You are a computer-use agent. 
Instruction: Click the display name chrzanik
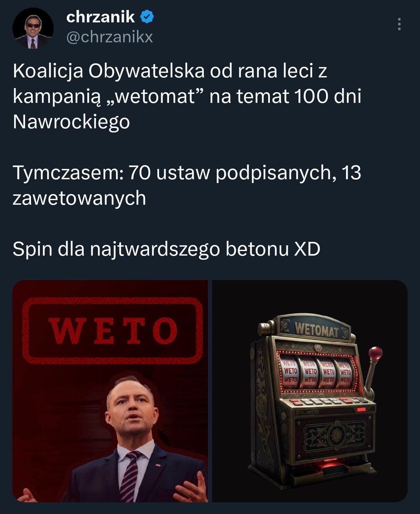[100, 17]
